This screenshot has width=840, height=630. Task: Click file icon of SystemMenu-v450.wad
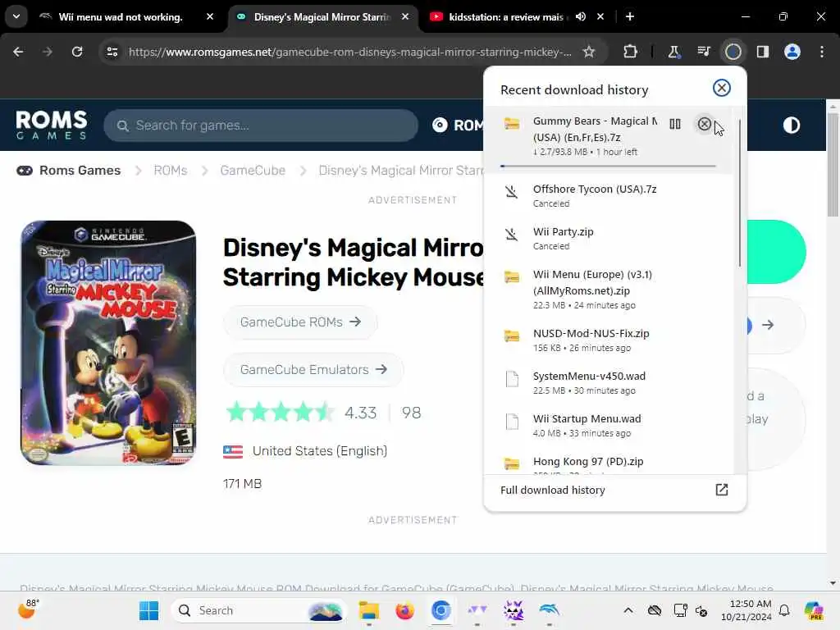point(512,379)
